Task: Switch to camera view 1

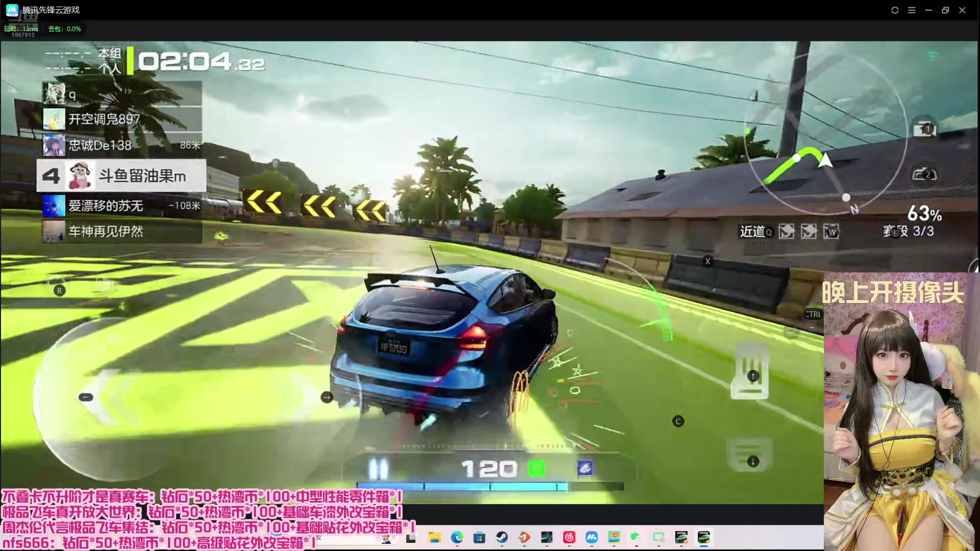Action: pos(924,129)
